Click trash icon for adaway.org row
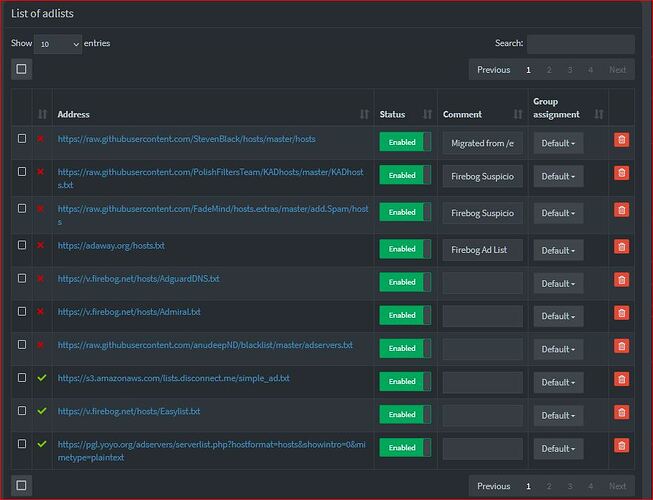653x500 pixels. [x=620, y=249]
